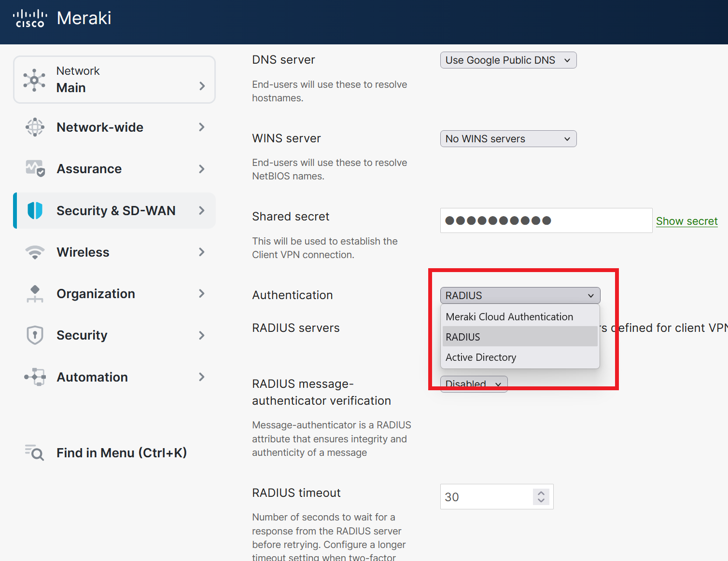Focus the RADIUS timeout field
Image resolution: width=728 pixels, height=561 pixels.
497,497
